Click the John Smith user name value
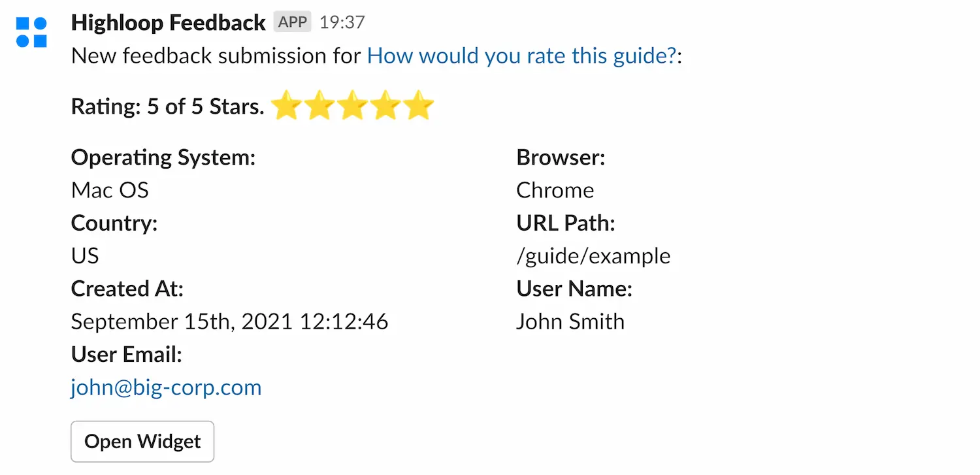 (x=570, y=321)
